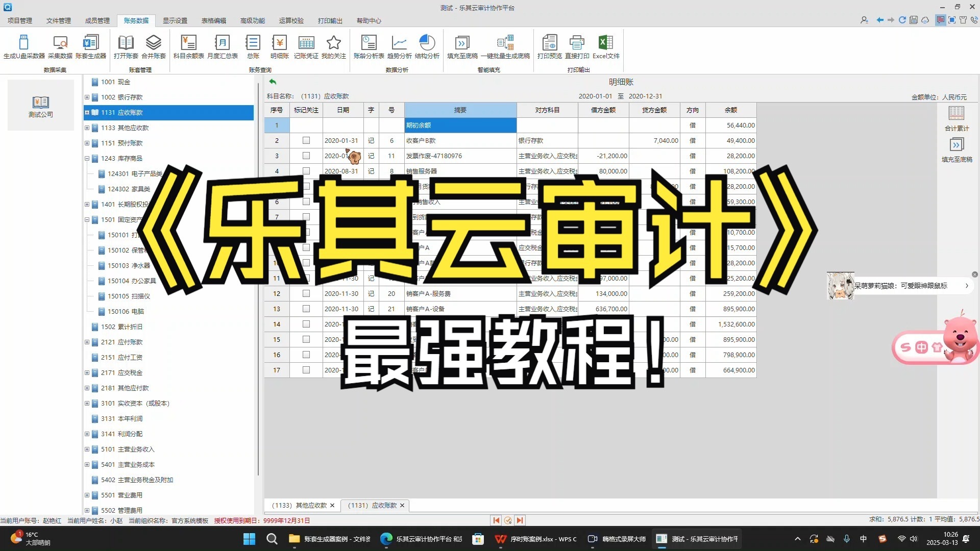Select the (1133) 其他应收款 bottom tab

coord(299,505)
